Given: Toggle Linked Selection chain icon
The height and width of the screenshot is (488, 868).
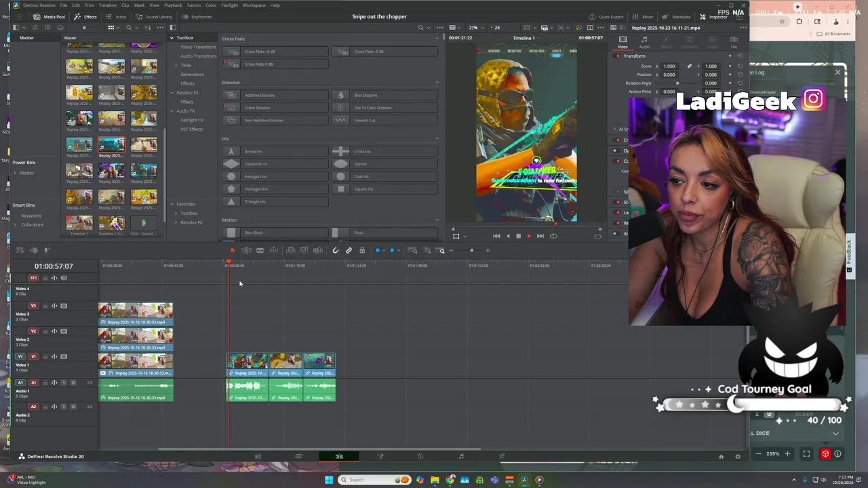Looking at the screenshot, I should pyautogui.click(x=349, y=251).
